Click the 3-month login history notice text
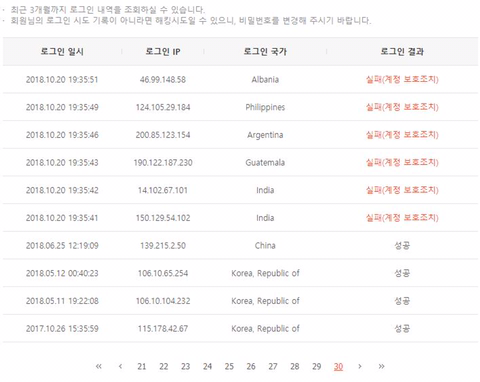Viewport: 480px width, 382px height. click(108, 10)
